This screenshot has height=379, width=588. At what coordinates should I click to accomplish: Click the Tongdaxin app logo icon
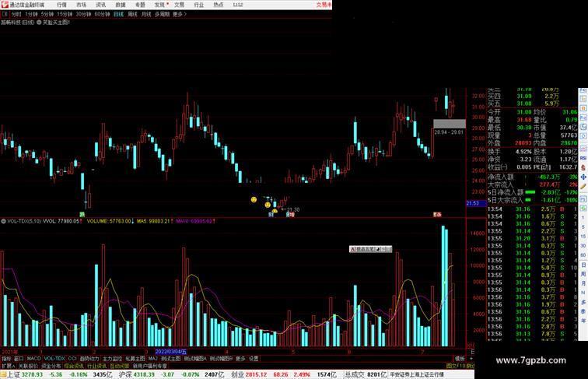pyautogui.click(x=5, y=5)
